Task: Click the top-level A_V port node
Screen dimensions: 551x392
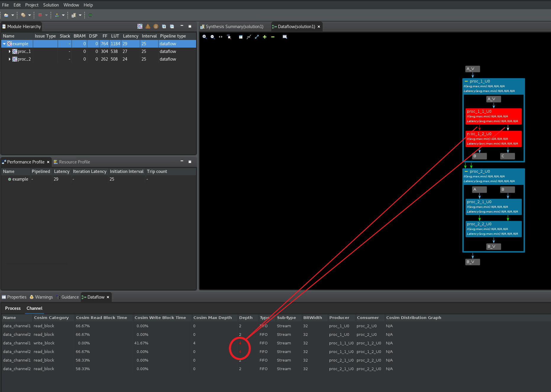Action: (473, 69)
